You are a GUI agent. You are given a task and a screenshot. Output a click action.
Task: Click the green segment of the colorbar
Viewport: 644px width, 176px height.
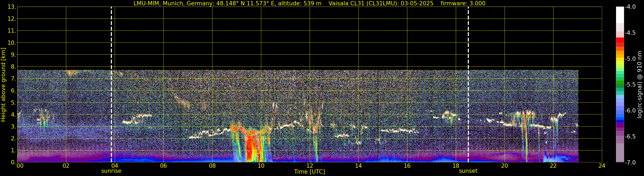620,82
